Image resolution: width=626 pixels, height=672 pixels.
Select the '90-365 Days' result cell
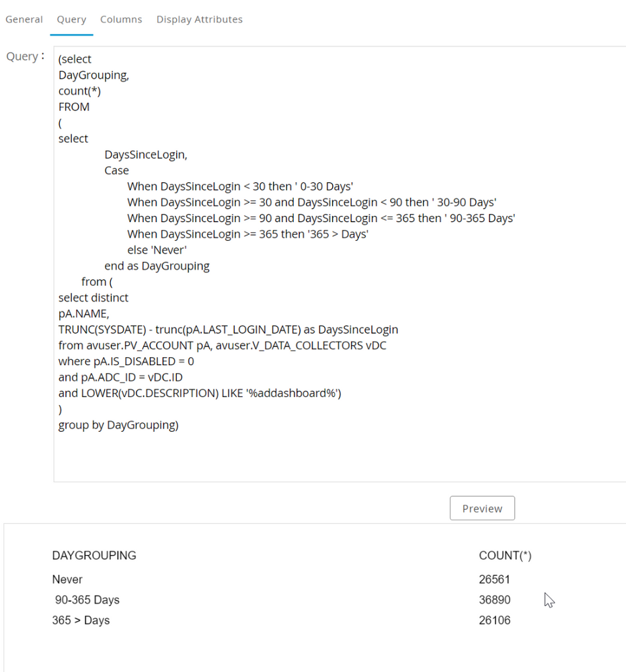tap(87, 600)
